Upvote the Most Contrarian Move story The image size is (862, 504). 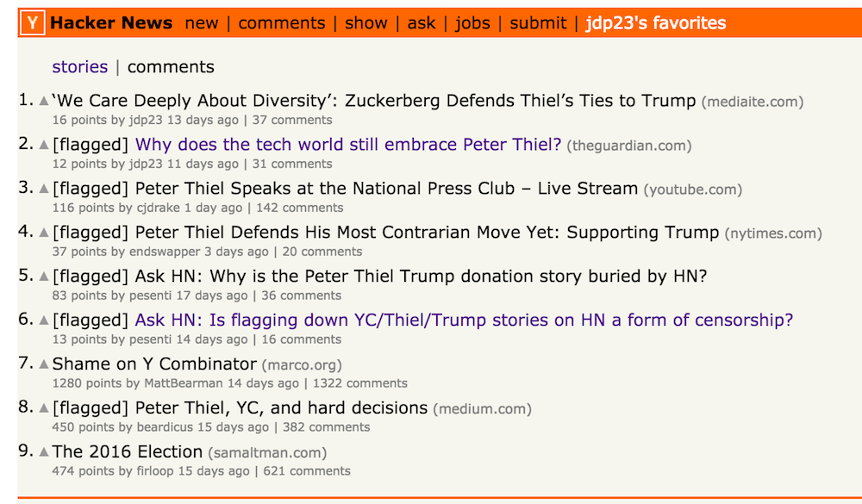(x=44, y=233)
